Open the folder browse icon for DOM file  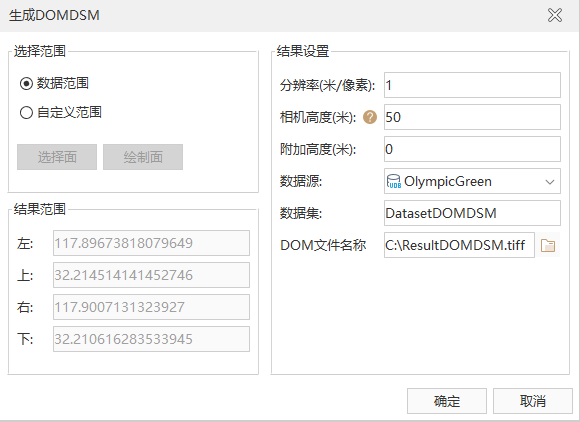(x=548, y=245)
